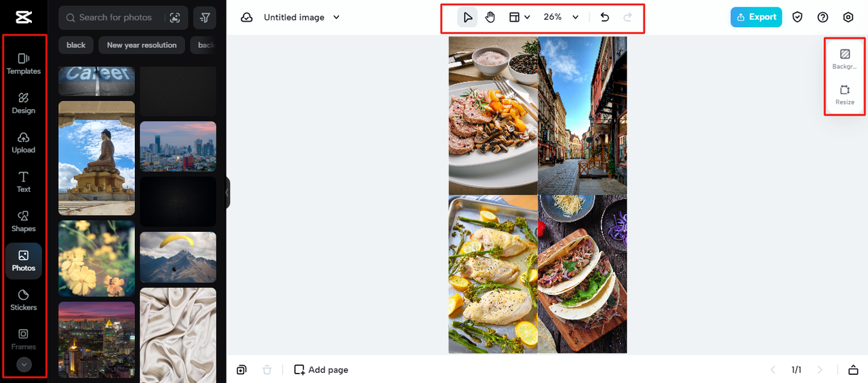Open the Shapes panel
Image resolution: width=868 pixels, height=383 pixels.
click(24, 221)
